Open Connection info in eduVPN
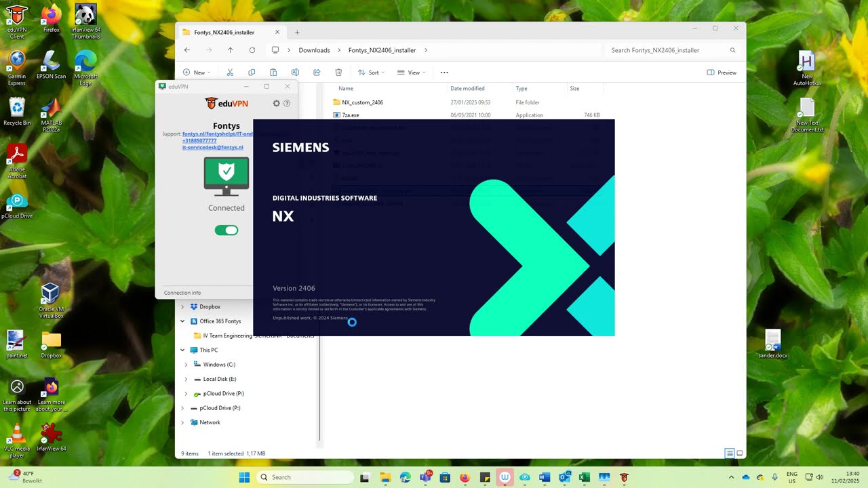This screenshot has width=868, height=488. [182, 293]
